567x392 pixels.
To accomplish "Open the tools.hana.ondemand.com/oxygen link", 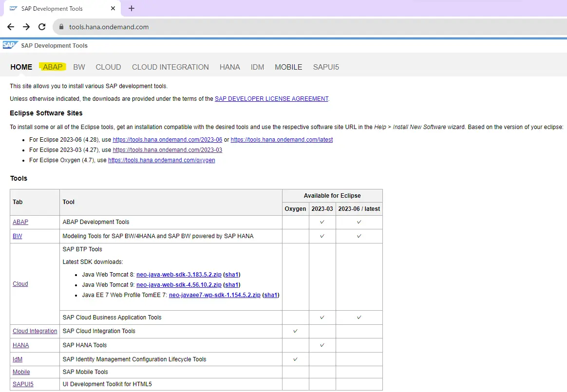I will (x=162, y=160).
